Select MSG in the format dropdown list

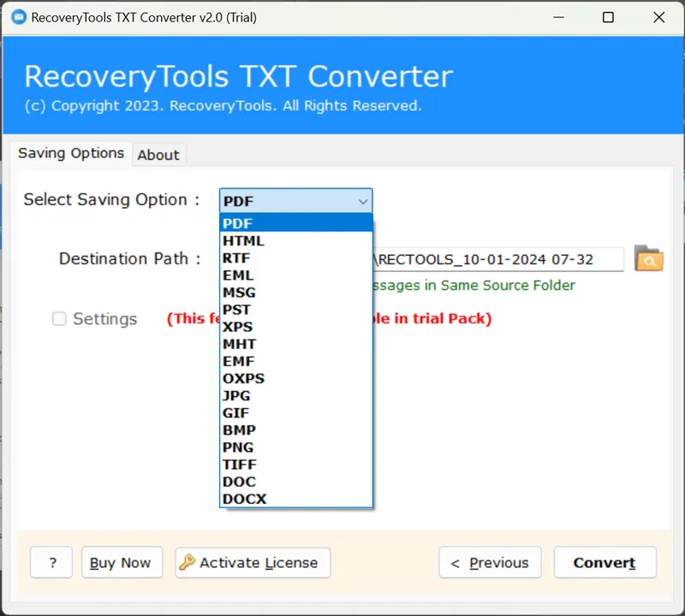295,292
